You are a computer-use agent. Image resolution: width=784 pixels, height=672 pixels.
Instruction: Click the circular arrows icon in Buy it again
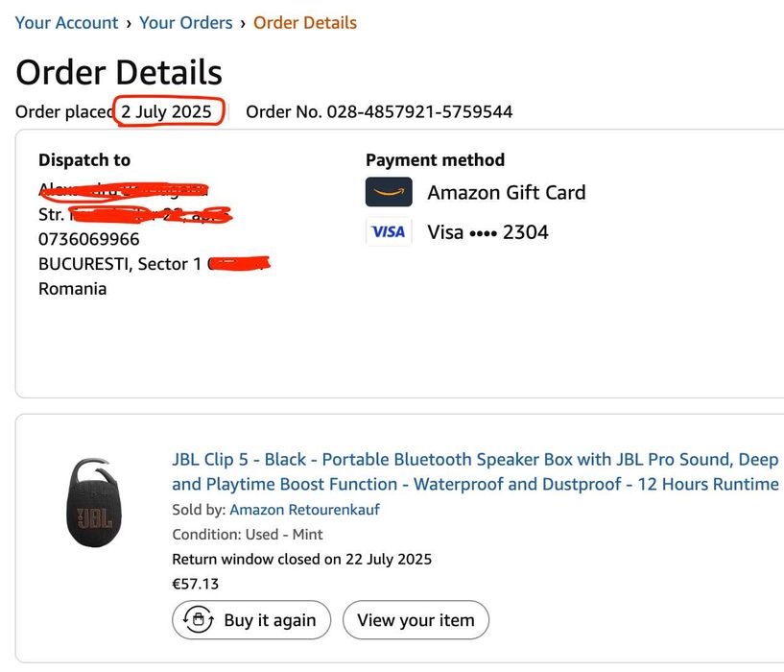pos(199,620)
